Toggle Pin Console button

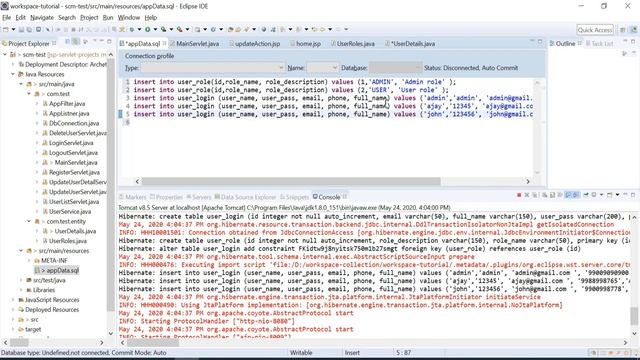tap(586, 195)
